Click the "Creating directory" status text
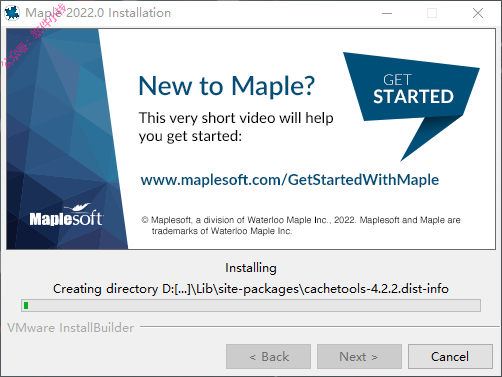 tap(251, 289)
